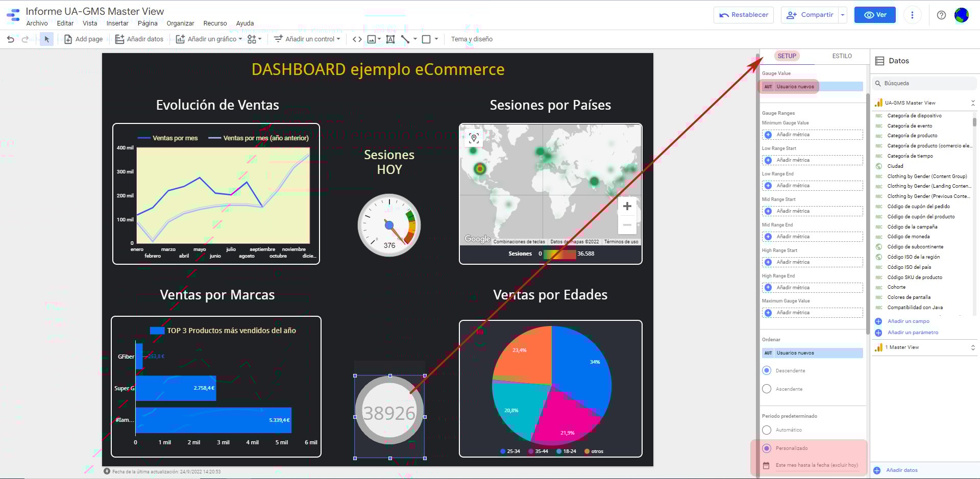Open the community visualizations icon menu
The width and height of the screenshot is (980, 479).
tap(254, 39)
